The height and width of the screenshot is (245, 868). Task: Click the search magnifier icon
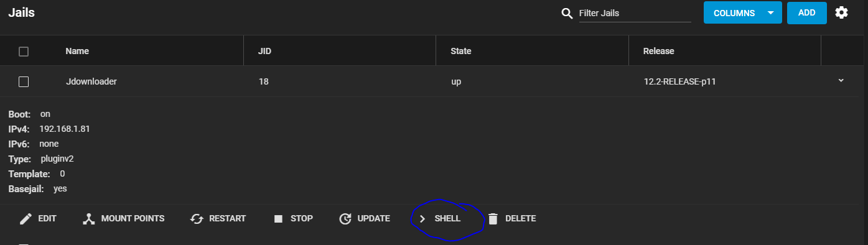coord(567,13)
